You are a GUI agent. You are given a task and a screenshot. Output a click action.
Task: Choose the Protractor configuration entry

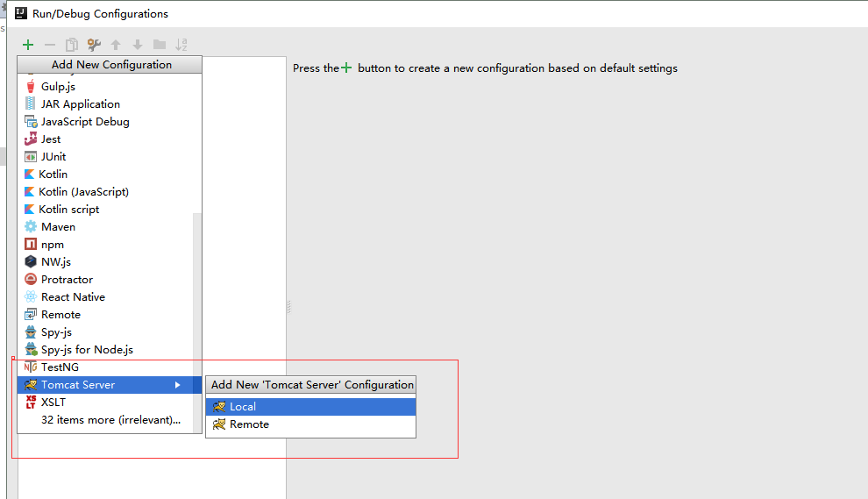click(x=105, y=280)
